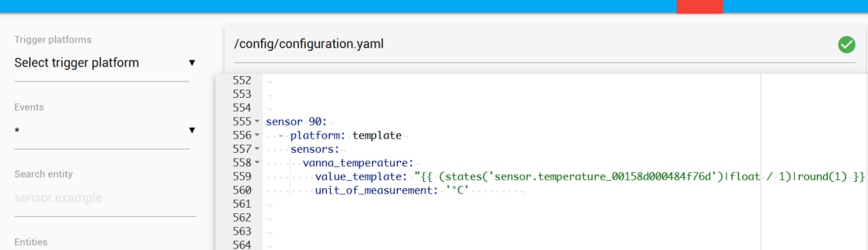Collapse the sensor 90 fold arrow
Image resolution: width=868 pixels, height=250 pixels.
(257, 122)
